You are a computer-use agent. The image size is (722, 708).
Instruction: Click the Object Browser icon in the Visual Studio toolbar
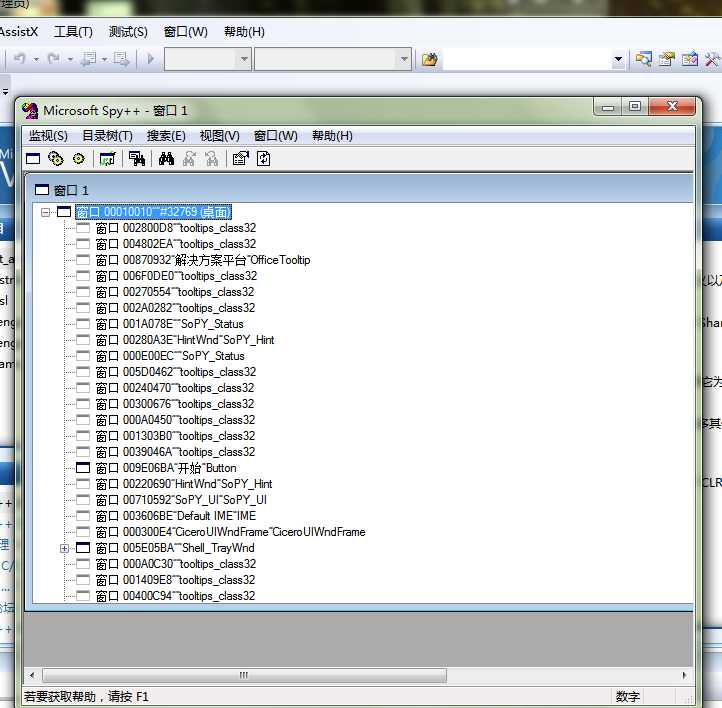pyautogui.click(x=689, y=59)
